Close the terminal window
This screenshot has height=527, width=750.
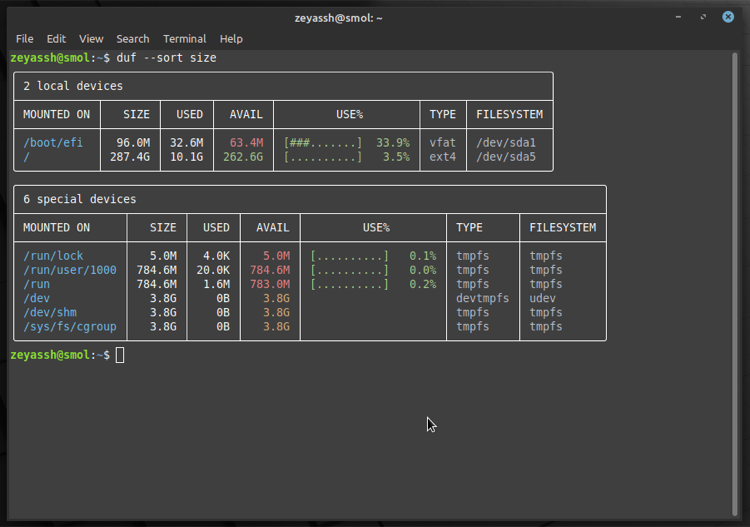click(x=729, y=17)
